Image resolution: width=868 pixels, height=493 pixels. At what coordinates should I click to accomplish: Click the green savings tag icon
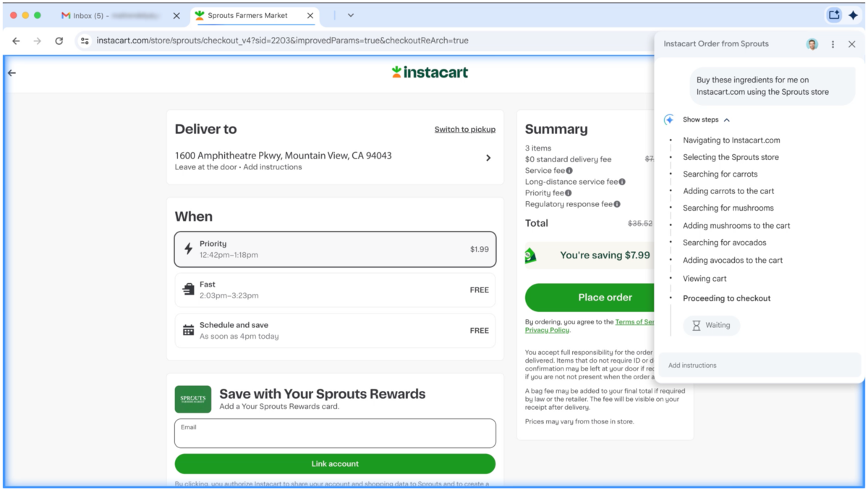click(x=531, y=256)
